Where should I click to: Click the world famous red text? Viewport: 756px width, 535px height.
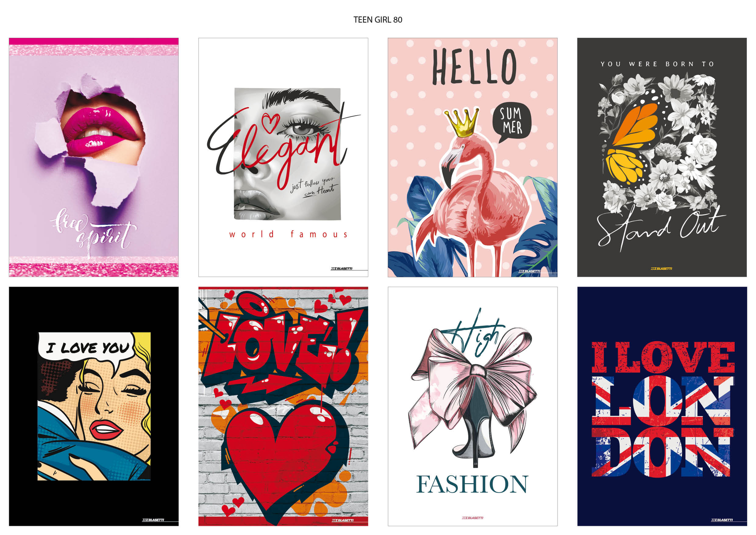click(x=288, y=234)
